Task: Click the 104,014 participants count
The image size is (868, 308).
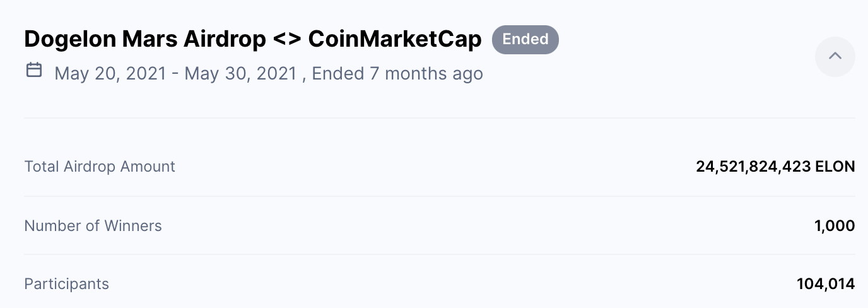Action: [826, 284]
